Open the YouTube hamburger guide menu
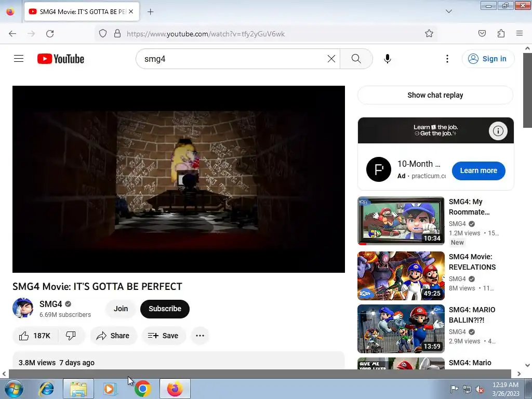 pos(19,59)
